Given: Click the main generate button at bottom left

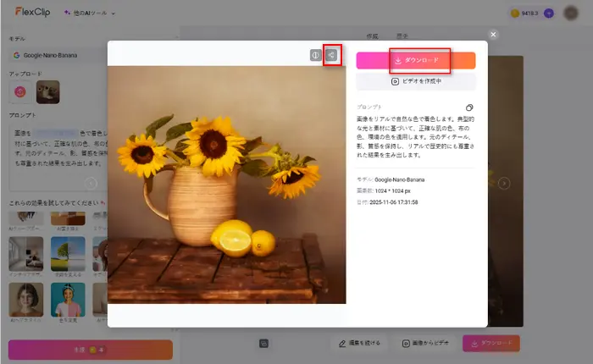Looking at the screenshot, I should 91,350.
